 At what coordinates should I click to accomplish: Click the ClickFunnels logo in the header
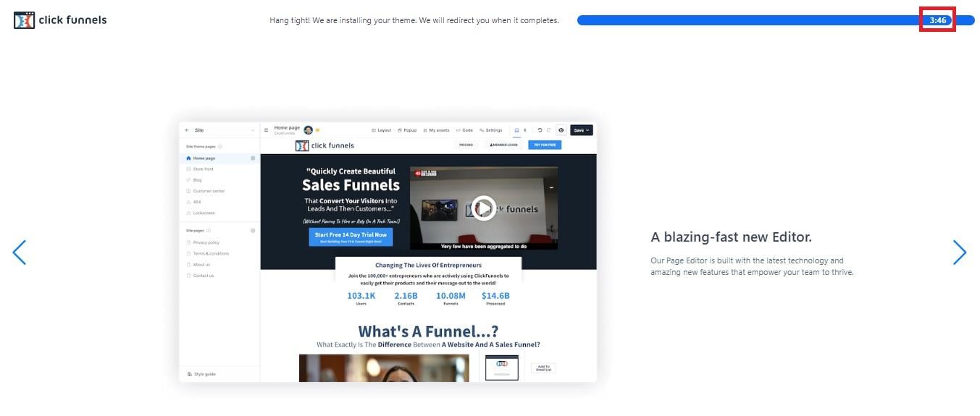click(60, 20)
